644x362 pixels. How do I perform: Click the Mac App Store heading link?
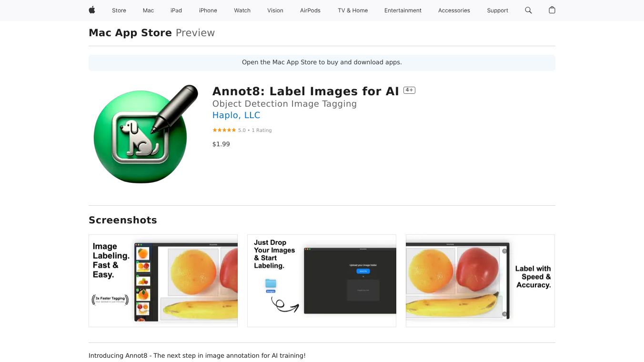(x=130, y=33)
